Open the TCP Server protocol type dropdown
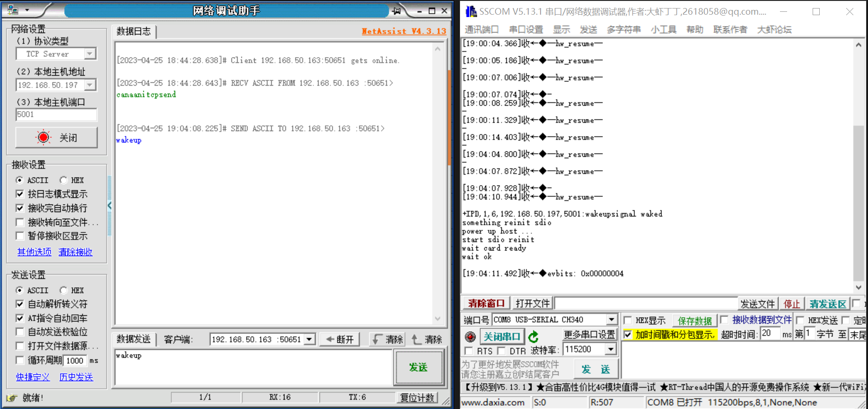868x409 pixels. click(89, 54)
